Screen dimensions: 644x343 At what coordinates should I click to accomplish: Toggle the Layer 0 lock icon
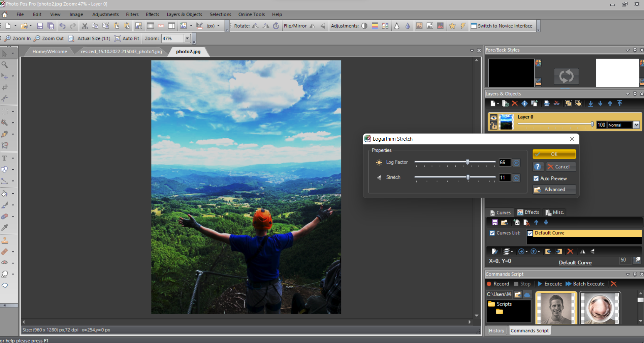coord(493,126)
